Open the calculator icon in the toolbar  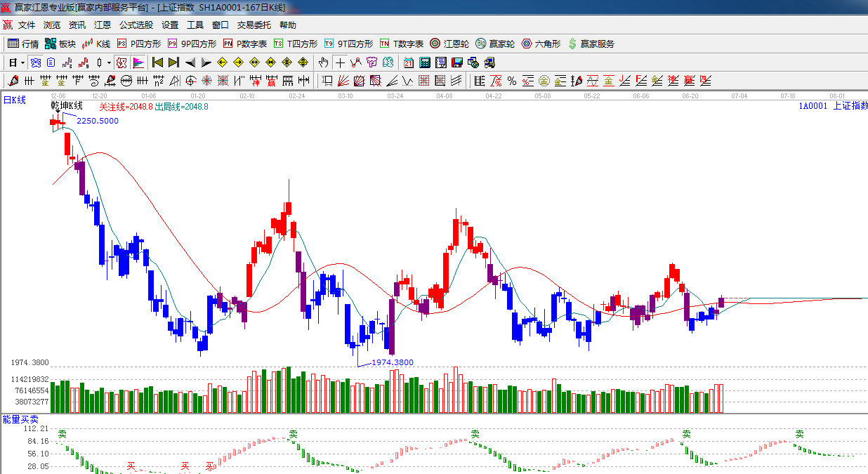424,62
